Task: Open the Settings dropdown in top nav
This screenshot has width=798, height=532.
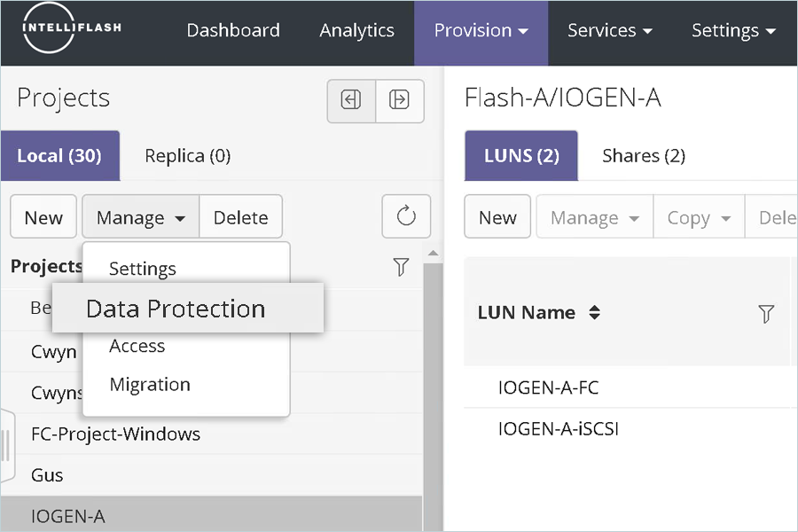Action: pos(733,30)
